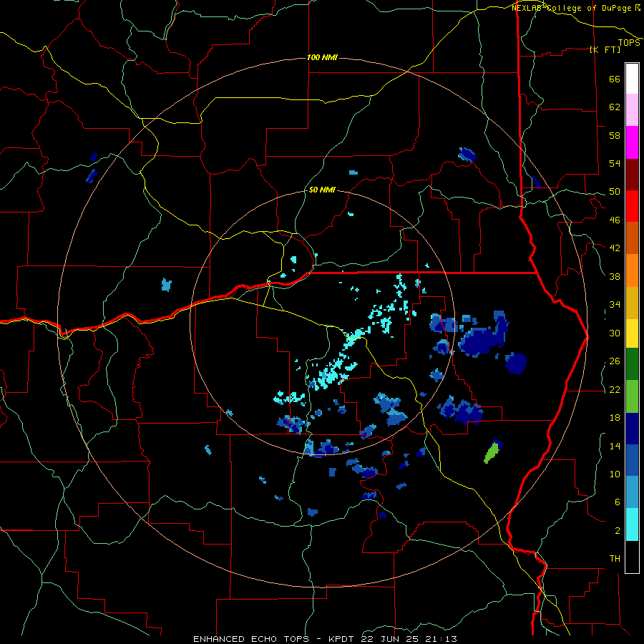Click the NEXLAB-College of DuPage credit text
Screen dimensions: 644x644
[x=575, y=8]
